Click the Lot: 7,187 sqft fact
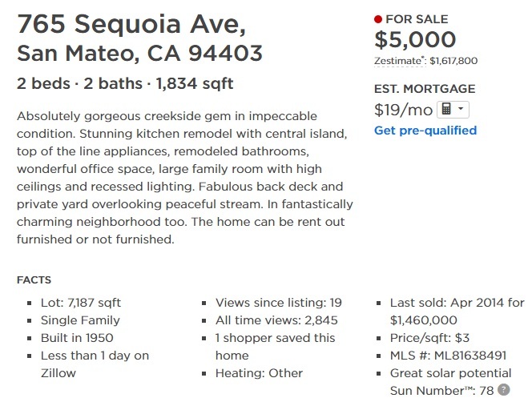 (x=81, y=303)
